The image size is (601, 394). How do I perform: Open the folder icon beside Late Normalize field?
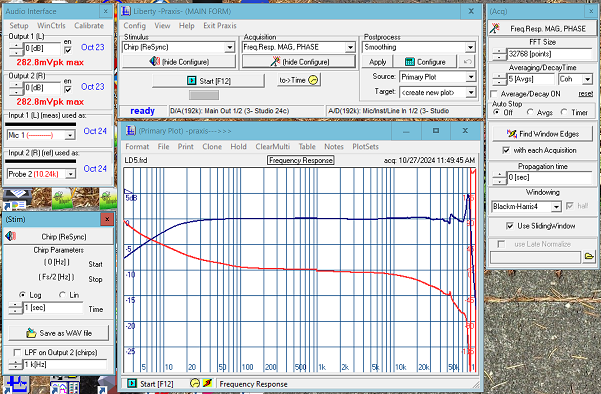coord(589,256)
